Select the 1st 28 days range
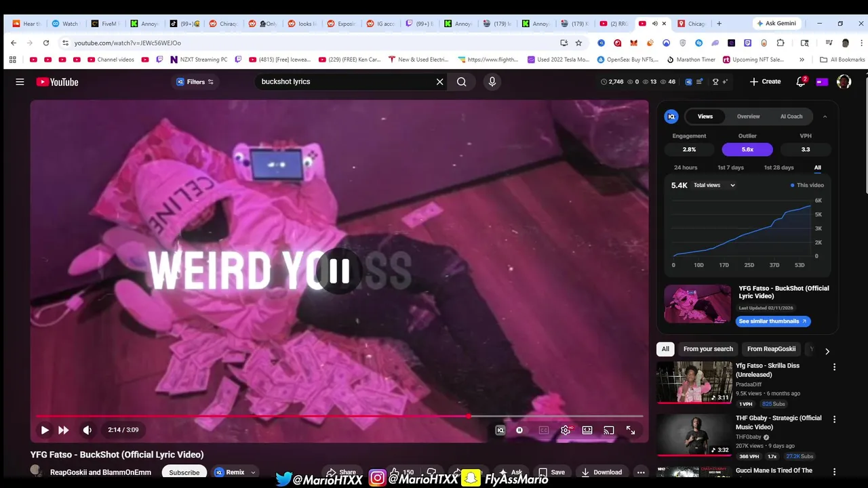868x488 pixels. [x=778, y=167]
